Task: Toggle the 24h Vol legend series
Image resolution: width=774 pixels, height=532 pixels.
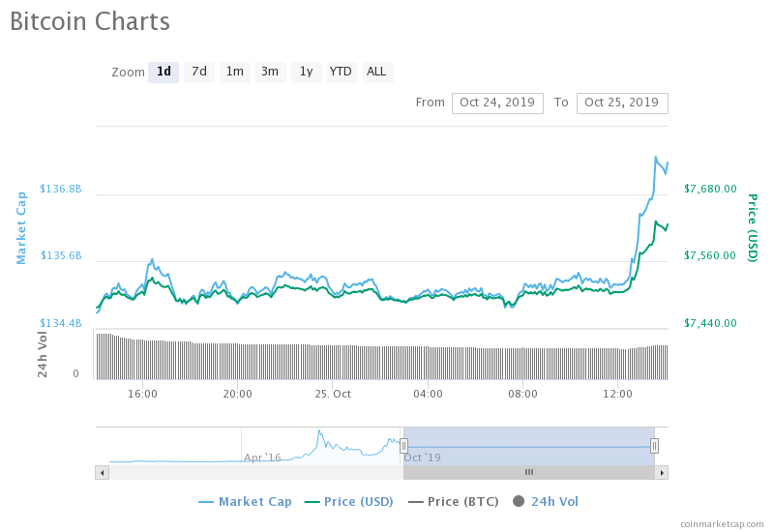Action: click(x=546, y=502)
